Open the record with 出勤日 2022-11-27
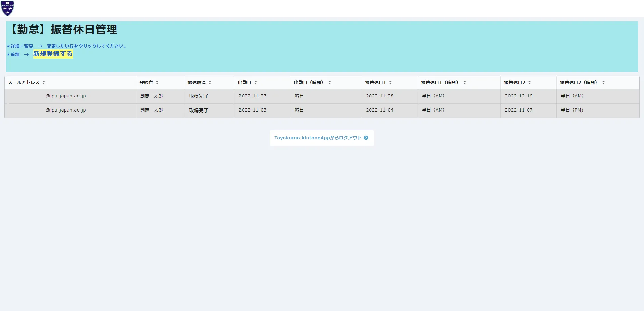Image resolution: width=644 pixels, height=311 pixels. (253, 96)
